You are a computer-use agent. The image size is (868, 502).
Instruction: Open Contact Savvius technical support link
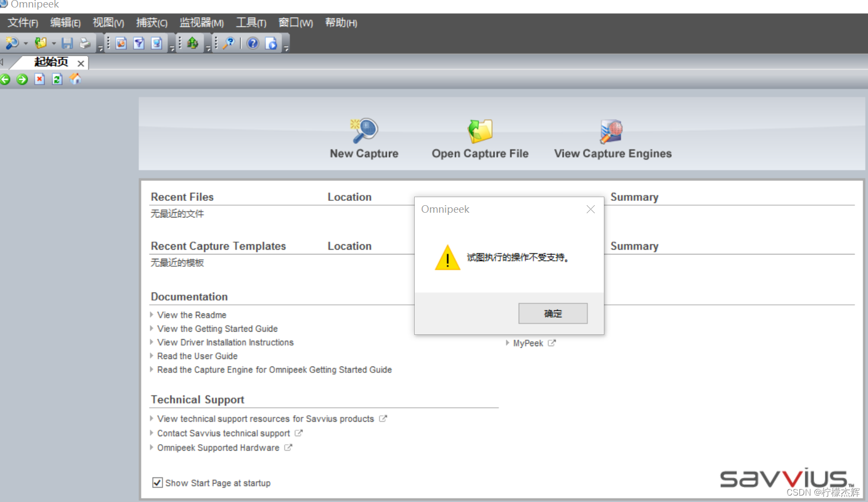223,433
